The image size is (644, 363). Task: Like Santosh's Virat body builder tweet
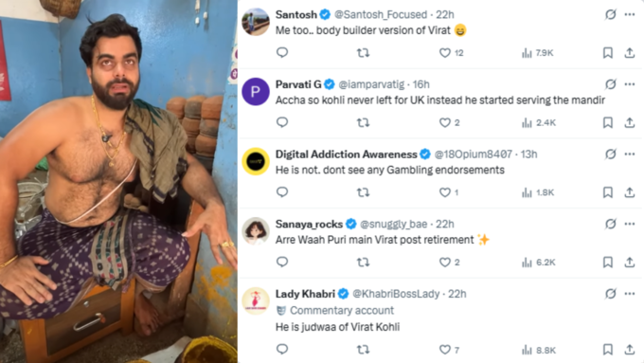(x=452, y=53)
